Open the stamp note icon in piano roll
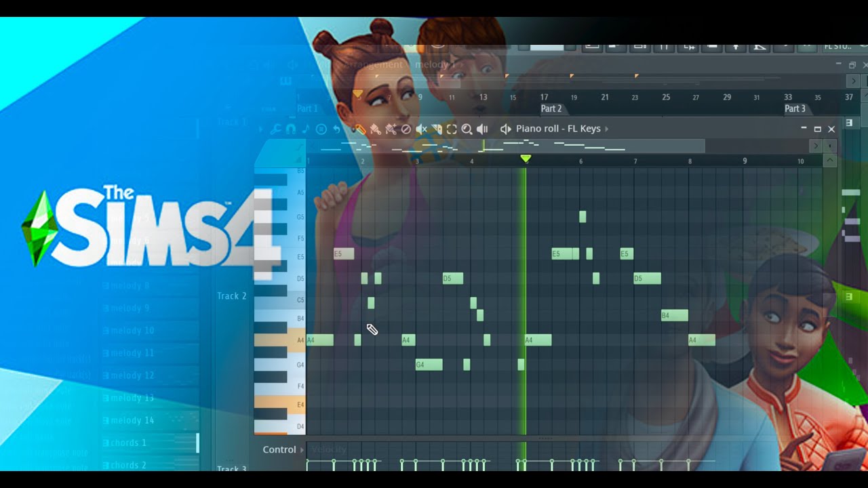Viewport: 868px width, 488px height. tap(305, 129)
